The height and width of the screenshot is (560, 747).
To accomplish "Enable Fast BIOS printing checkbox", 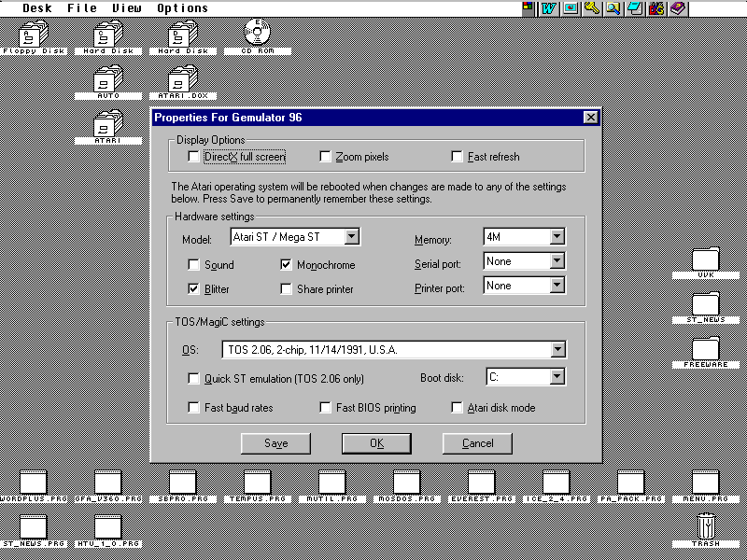I will click(325, 407).
